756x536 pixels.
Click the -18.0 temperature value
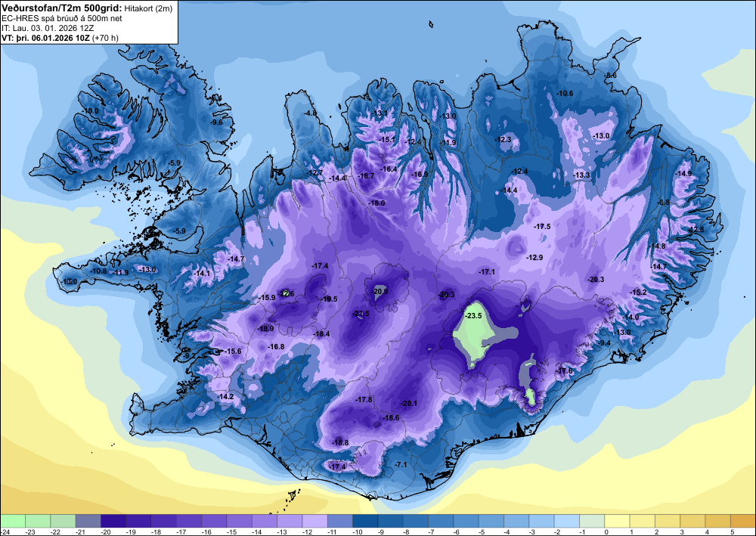[x=376, y=203]
